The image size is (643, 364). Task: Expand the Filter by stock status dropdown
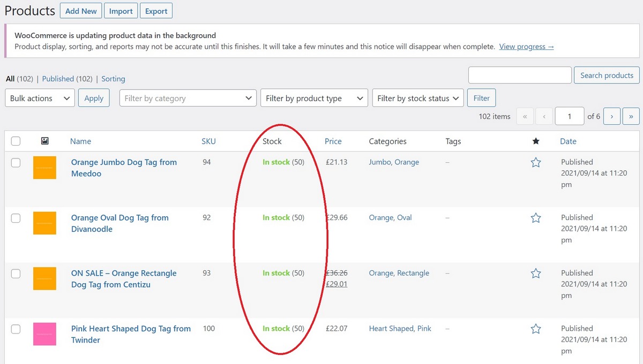click(417, 98)
